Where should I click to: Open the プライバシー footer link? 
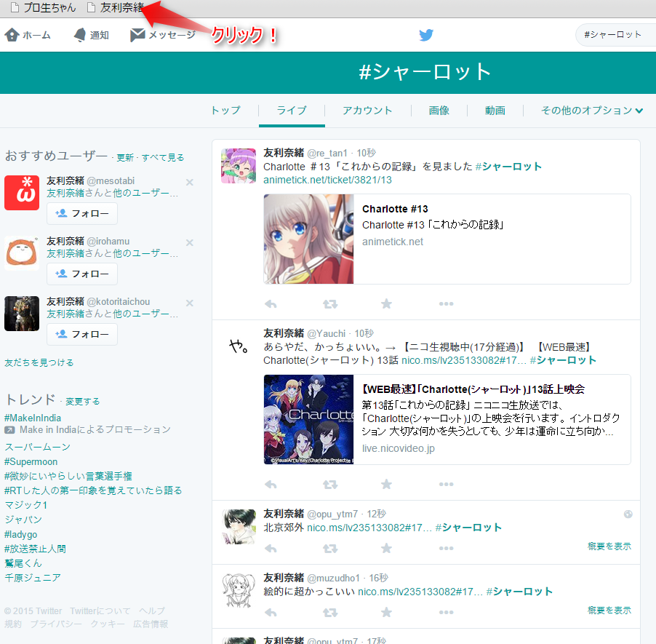(56, 624)
